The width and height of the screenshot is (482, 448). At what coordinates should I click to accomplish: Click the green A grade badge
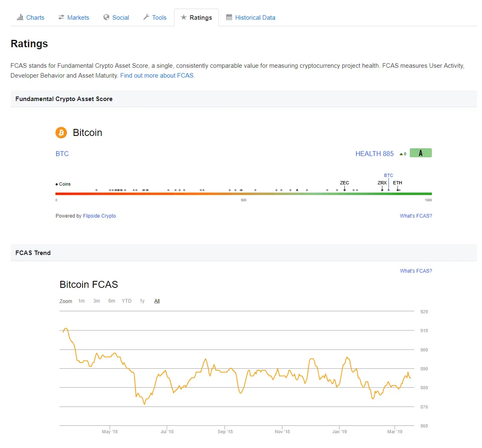click(x=420, y=153)
